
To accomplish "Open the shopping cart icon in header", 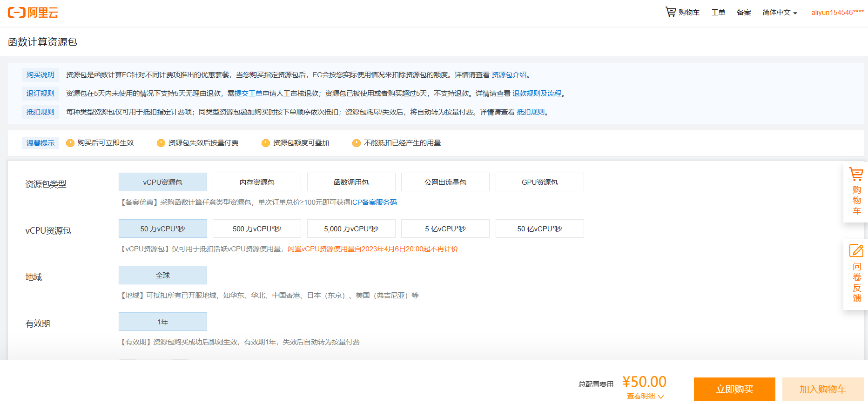I will pyautogui.click(x=670, y=12).
